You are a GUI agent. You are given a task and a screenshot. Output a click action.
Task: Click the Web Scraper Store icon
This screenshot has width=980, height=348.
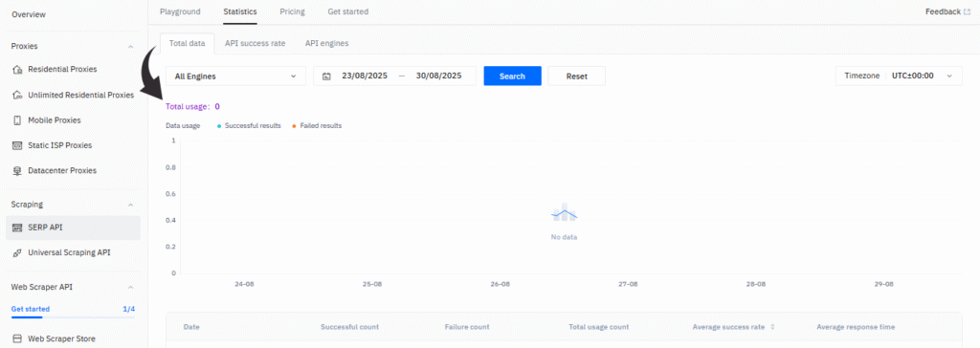click(x=17, y=338)
